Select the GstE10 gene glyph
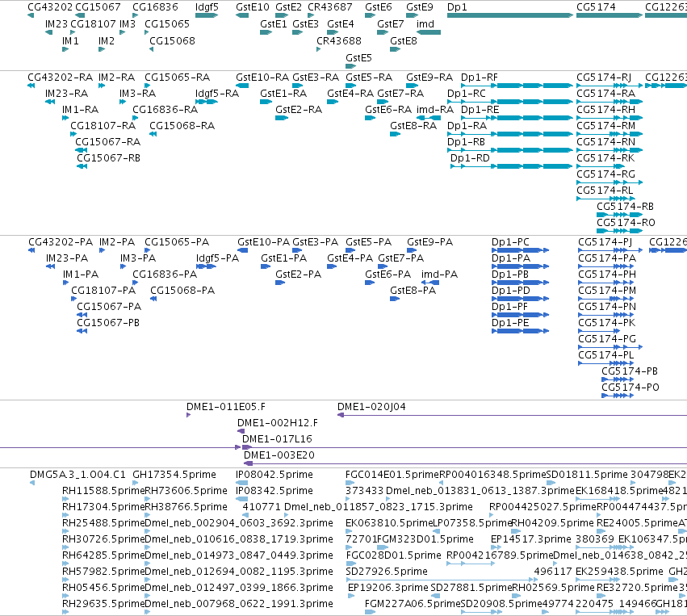The width and height of the screenshot is (687, 616). coord(242,15)
